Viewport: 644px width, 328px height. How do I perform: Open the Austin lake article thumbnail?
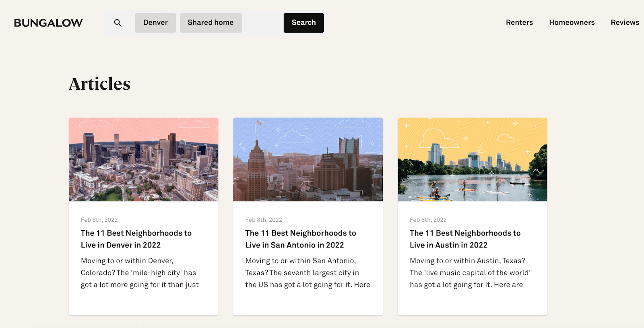(x=473, y=159)
